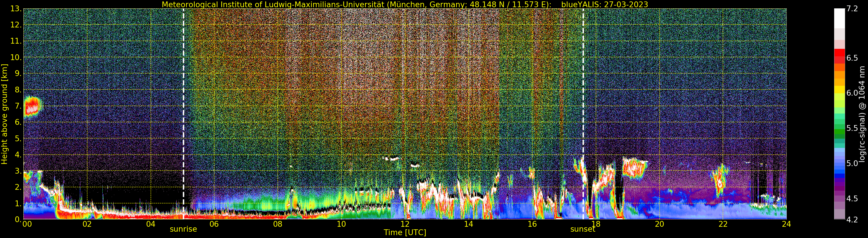
Task: Click the 11 km height tick label
Action: click(x=16, y=41)
